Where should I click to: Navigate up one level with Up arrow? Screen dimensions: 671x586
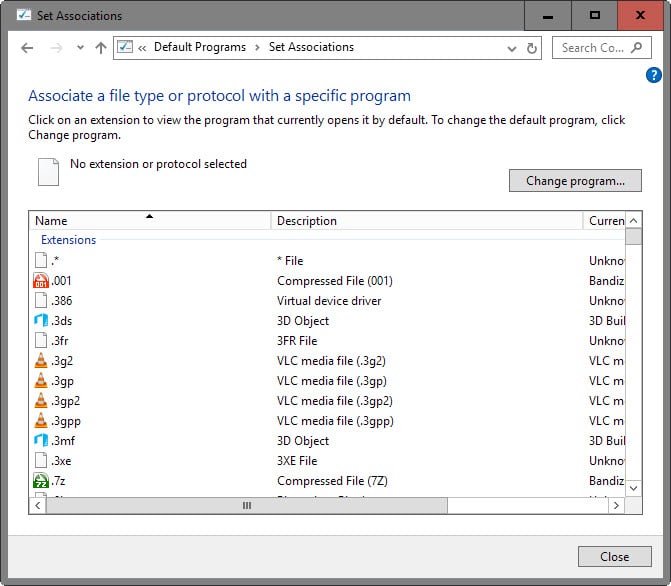pos(100,48)
